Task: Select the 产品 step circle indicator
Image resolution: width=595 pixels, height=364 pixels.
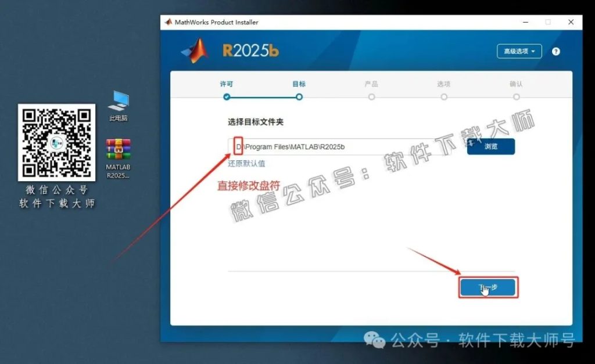Action: pyautogui.click(x=371, y=97)
